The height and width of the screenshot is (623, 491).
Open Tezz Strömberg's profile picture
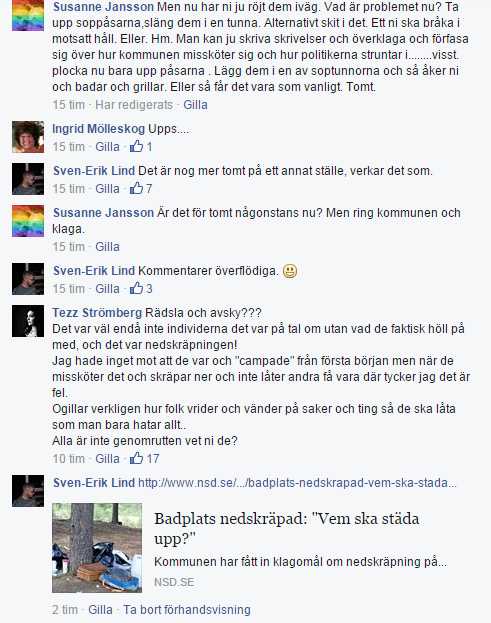28,321
